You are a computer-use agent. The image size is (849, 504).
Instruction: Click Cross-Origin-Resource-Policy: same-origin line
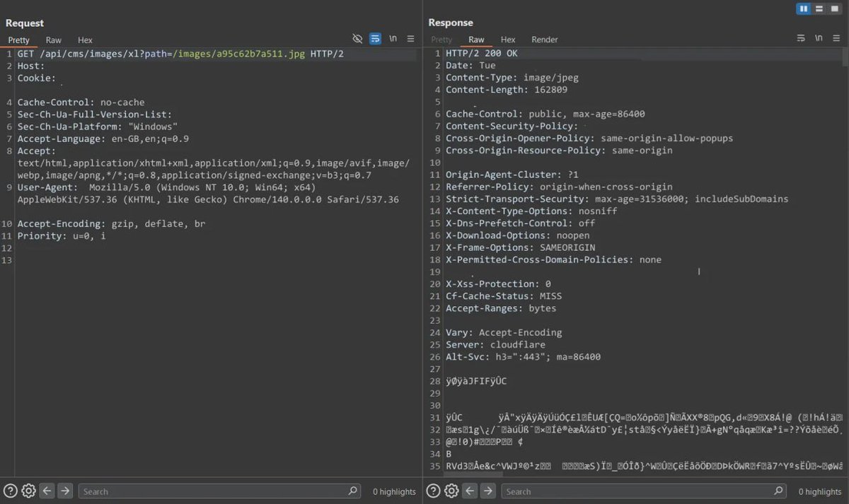click(560, 150)
